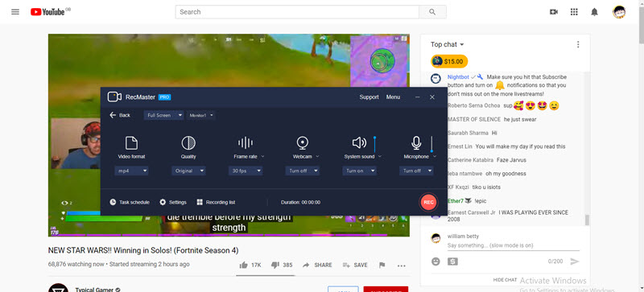
Task: Expand the mp4 video format dropdown
Action: pos(131,171)
